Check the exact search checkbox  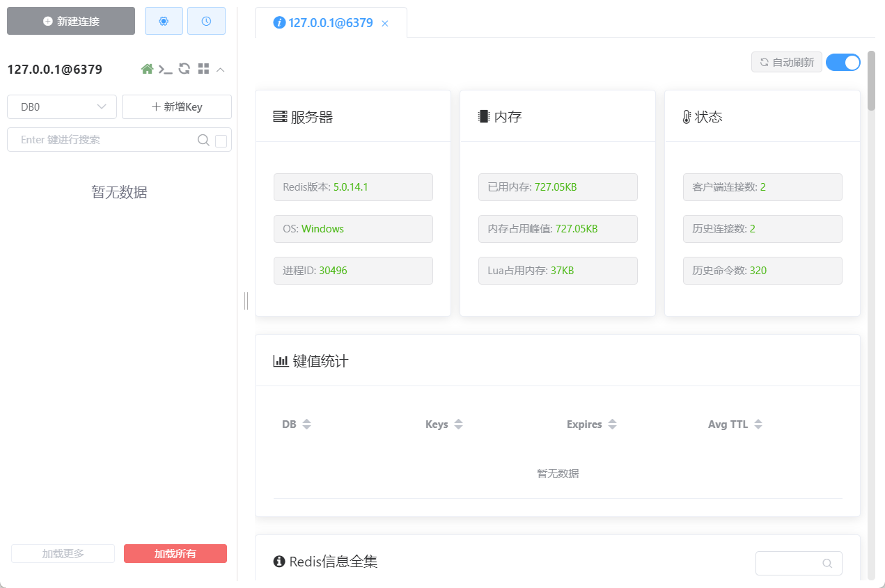pyautogui.click(x=221, y=141)
